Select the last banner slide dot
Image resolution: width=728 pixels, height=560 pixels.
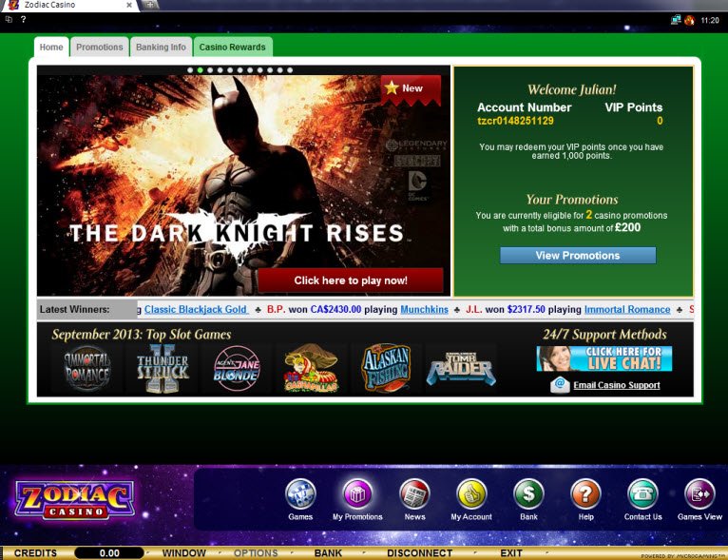290,70
